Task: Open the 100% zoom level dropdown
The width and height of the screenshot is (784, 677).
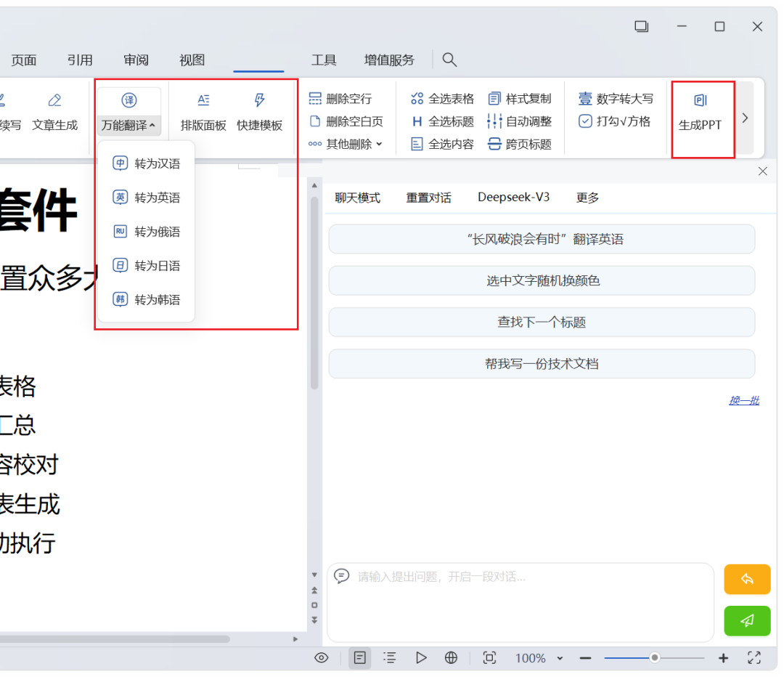Action: [539, 658]
